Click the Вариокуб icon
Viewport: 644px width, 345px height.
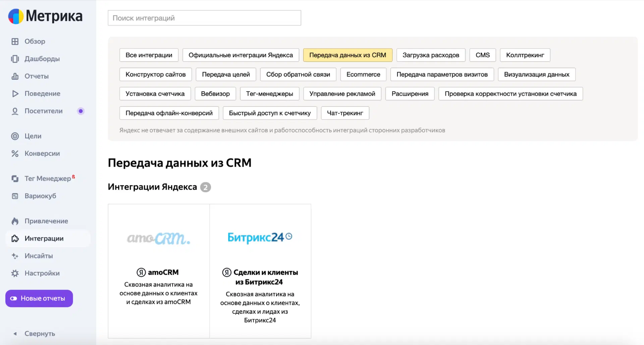15,196
